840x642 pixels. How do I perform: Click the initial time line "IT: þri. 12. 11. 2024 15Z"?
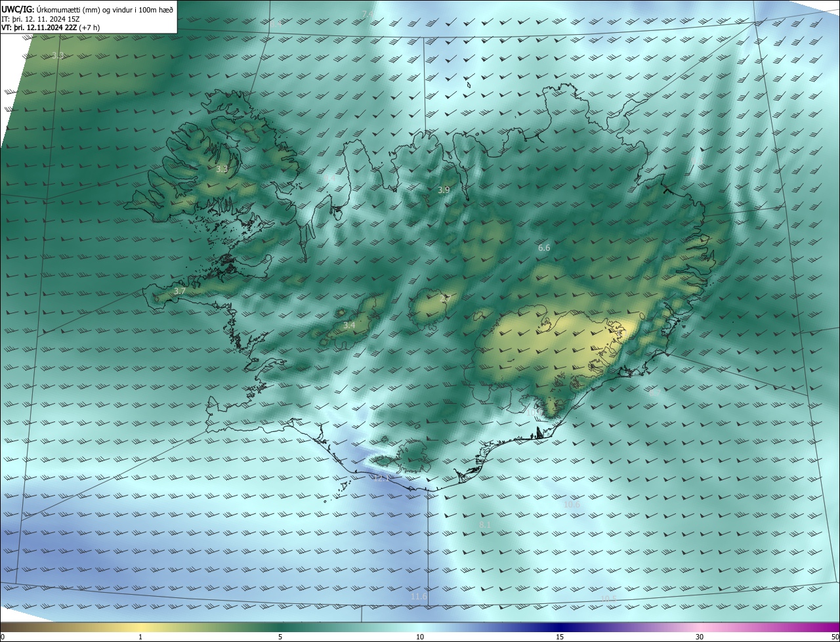point(42,18)
